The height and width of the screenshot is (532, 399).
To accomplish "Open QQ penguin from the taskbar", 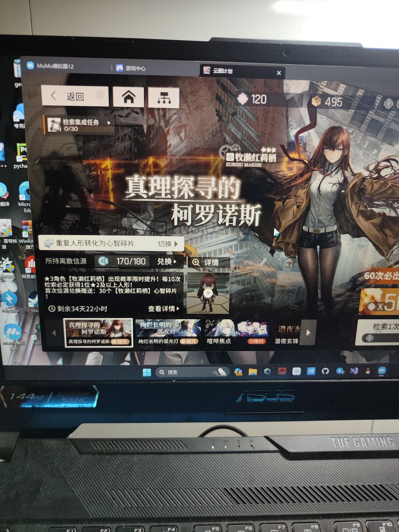I will click(x=368, y=371).
